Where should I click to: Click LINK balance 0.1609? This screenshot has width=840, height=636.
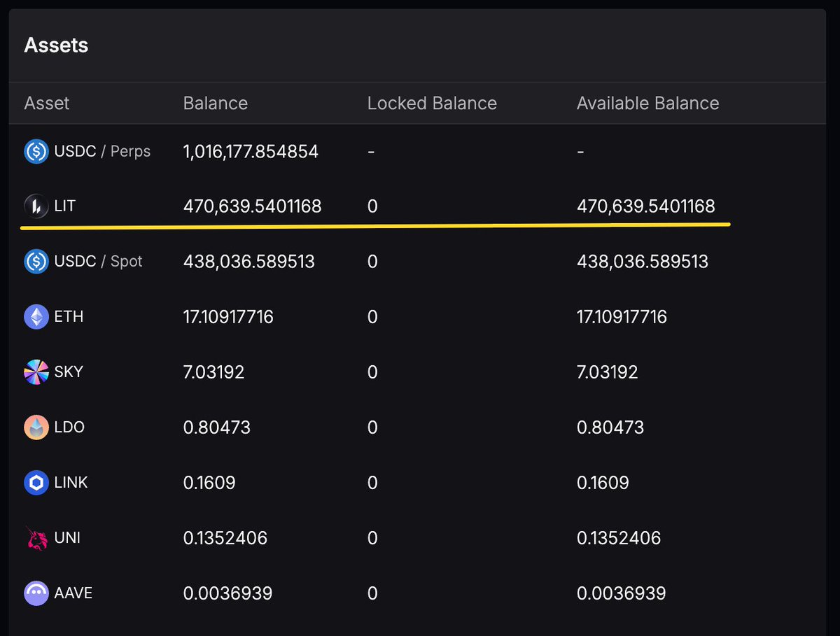click(209, 483)
